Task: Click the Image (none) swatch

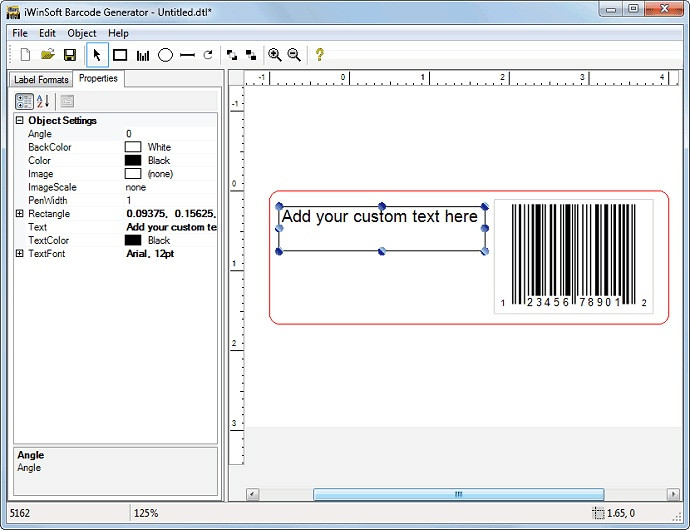Action: pyautogui.click(x=133, y=173)
